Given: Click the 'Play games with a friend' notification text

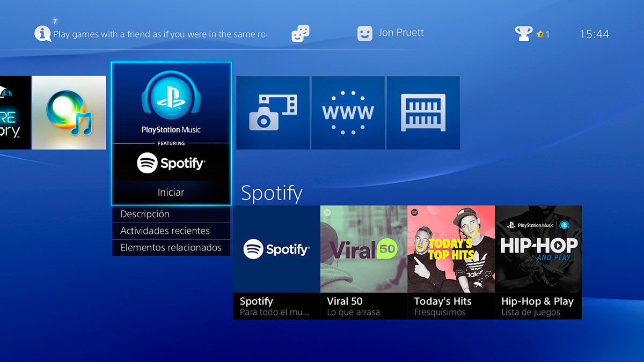Looking at the screenshot, I should [160, 34].
